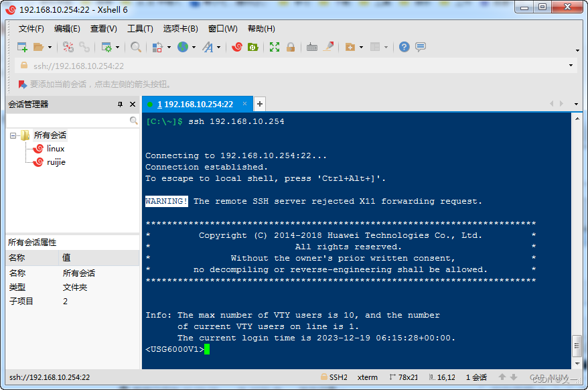Open the tab list dropdown arrow
This screenshot has height=390, width=588.
click(x=577, y=104)
